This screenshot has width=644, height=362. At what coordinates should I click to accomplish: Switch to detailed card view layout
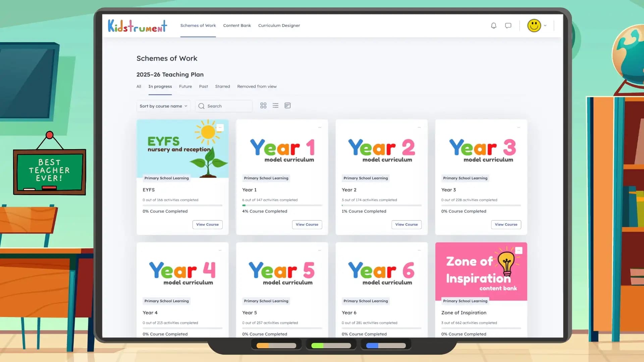click(287, 106)
